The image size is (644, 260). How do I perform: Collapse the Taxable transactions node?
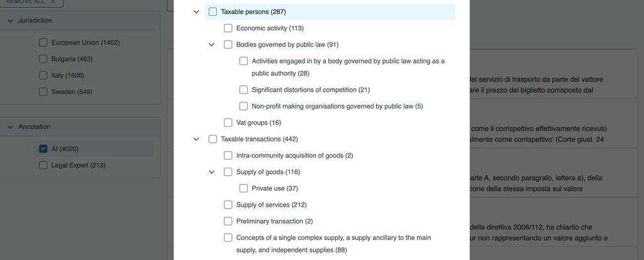[196, 139]
